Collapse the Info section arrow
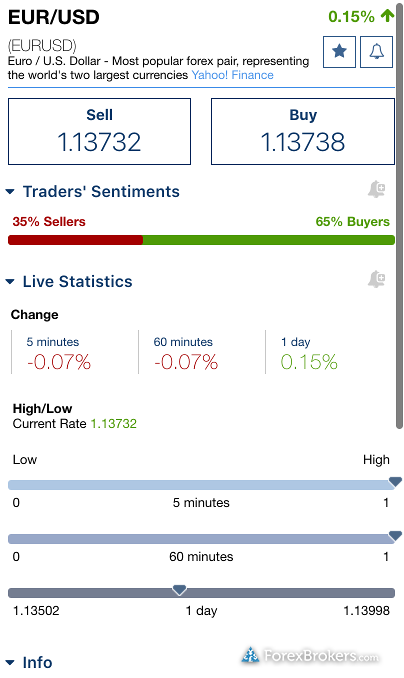 (x=10, y=662)
